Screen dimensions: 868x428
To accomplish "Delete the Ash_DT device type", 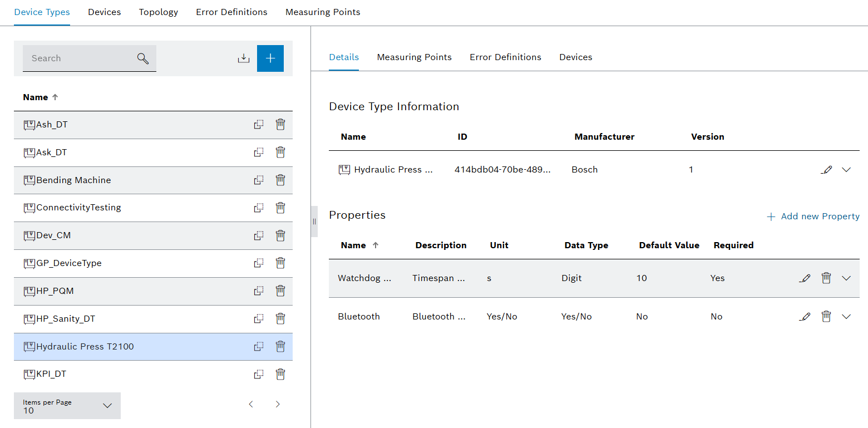I will pyautogui.click(x=280, y=125).
